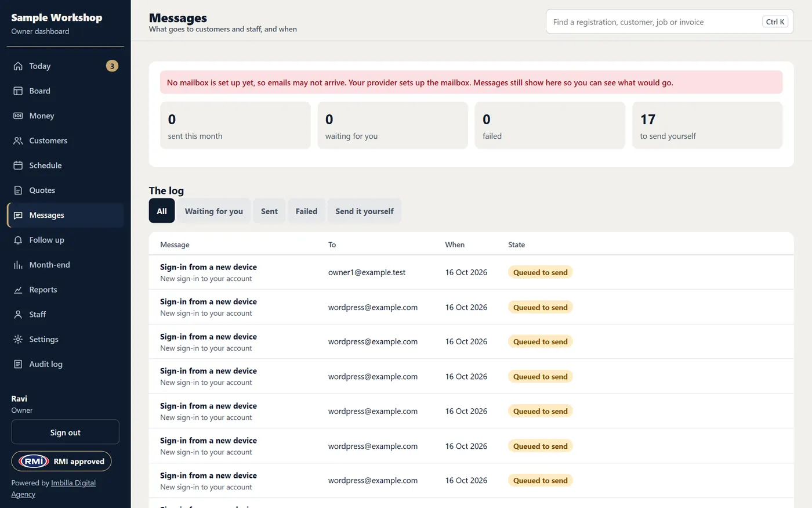The height and width of the screenshot is (508, 812).
Task: Click the When column header
Action: tap(455, 245)
